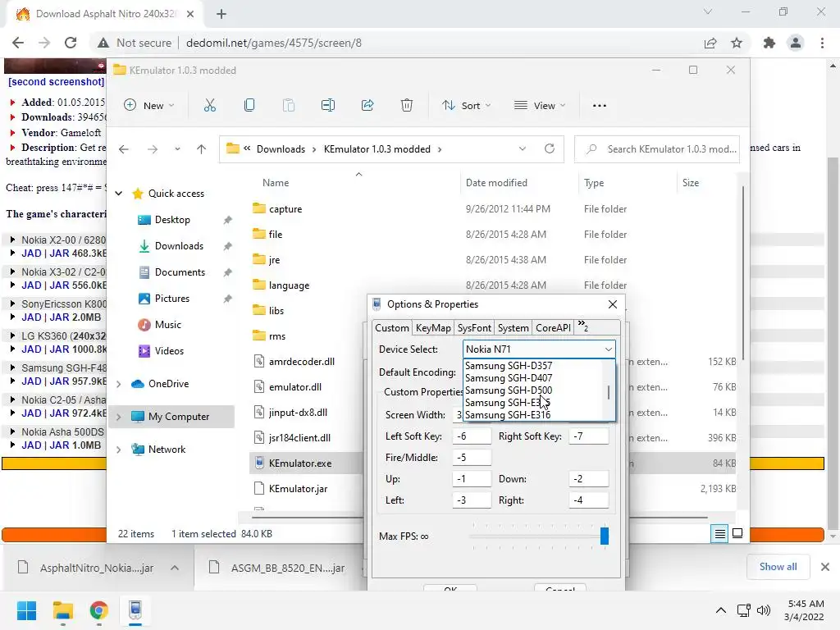840x630 pixels.
Task: Switch Explorer to large thumbnails view icon
Action: (x=737, y=533)
